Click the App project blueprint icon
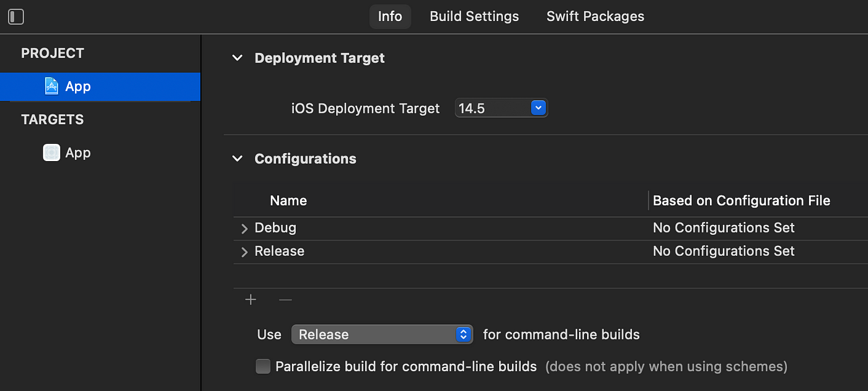The height and width of the screenshot is (391, 868). click(x=51, y=86)
